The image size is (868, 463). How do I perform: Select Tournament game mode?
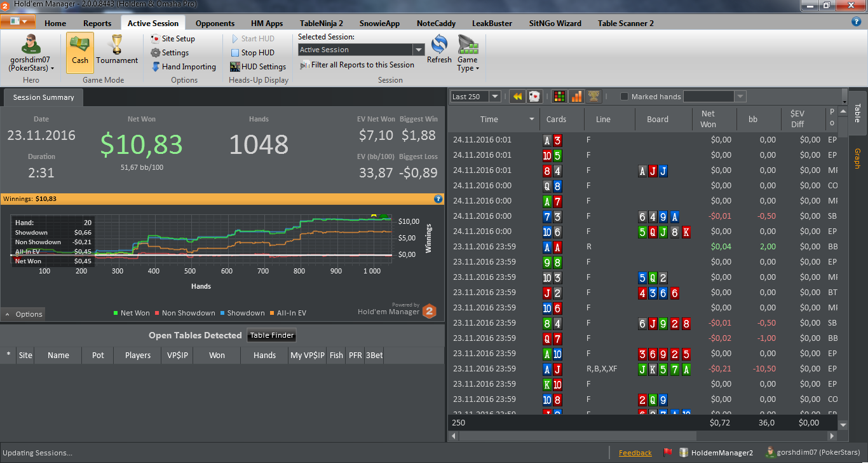tap(117, 53)
